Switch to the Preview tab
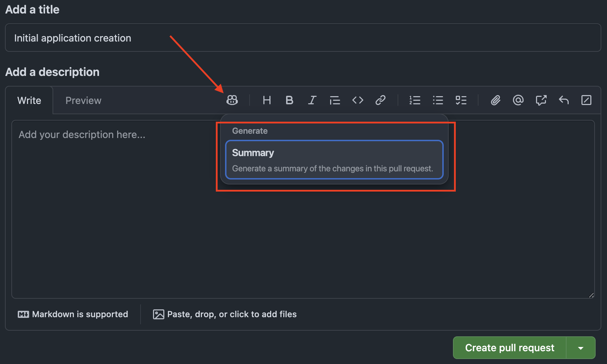This screenshot has height=364, width=607. pos(83,101)
